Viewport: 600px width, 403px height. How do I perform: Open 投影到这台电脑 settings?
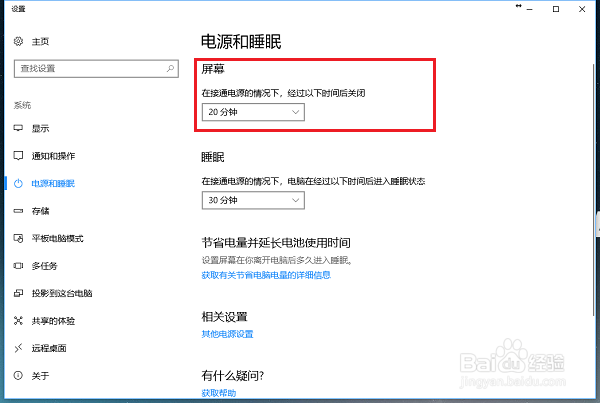click(x=62, y=294)
